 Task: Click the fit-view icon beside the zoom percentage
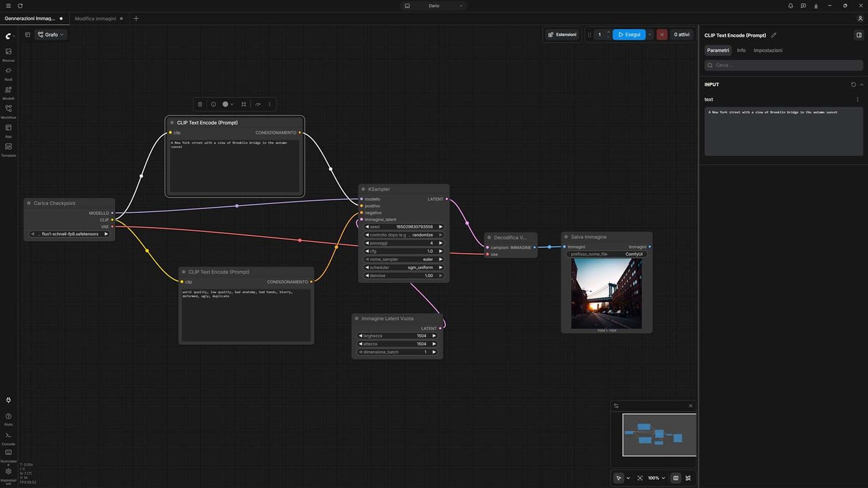[x=640, y=478]
